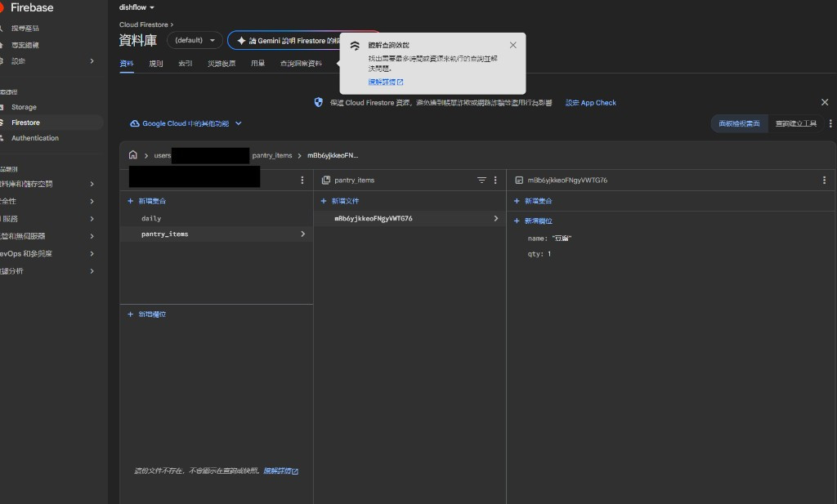Expand the 代管和無伺服器 category chevron
The image size is (837, 504).
click(x=92, y=236)
